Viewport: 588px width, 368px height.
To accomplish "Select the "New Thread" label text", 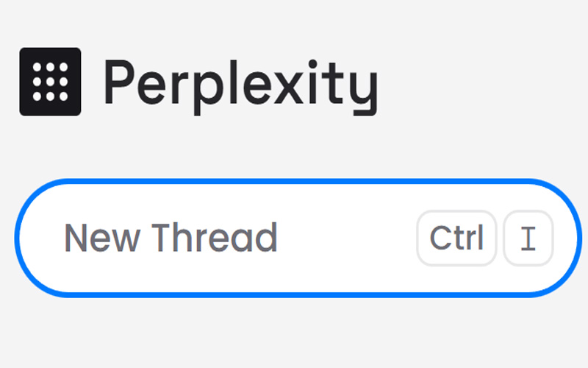I will point(171,238).
